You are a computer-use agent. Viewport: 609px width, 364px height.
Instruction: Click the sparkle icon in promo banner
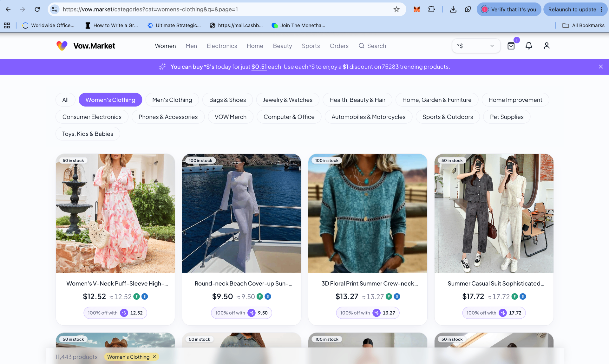point(162,67)
